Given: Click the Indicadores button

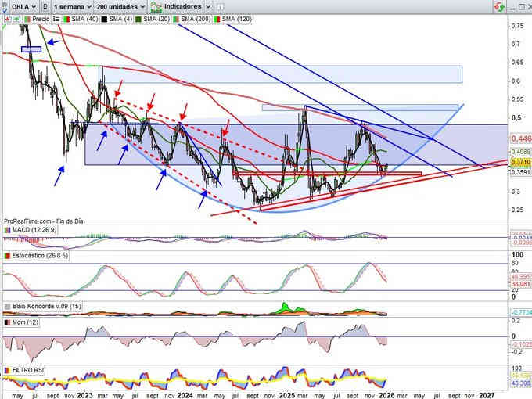Looking at the screenshot, I should click(x=182, y=5).
